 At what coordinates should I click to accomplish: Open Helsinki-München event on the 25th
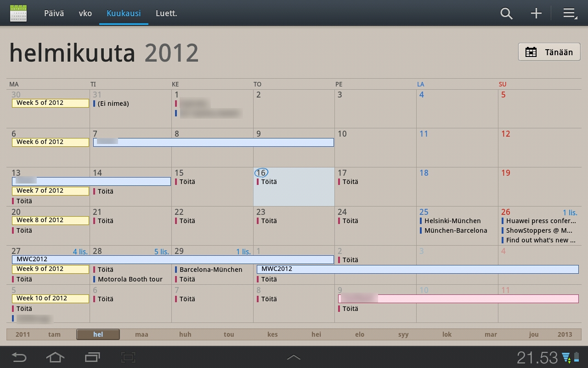(x=452, y=221)
